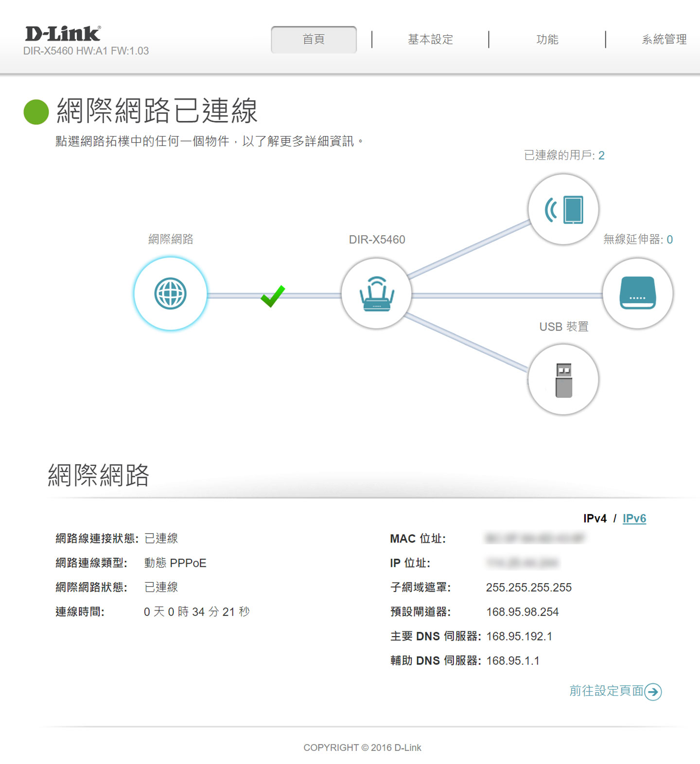
Task: Click the green checkmark connection status
Action: (273, 296)
